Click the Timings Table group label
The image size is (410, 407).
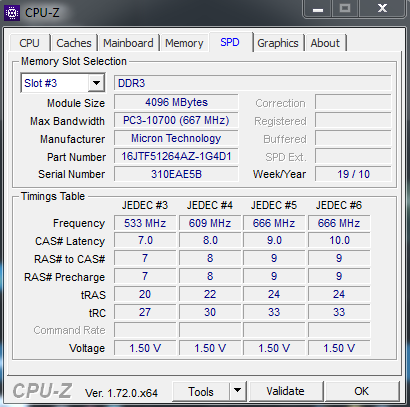click(x=53, y=196)
